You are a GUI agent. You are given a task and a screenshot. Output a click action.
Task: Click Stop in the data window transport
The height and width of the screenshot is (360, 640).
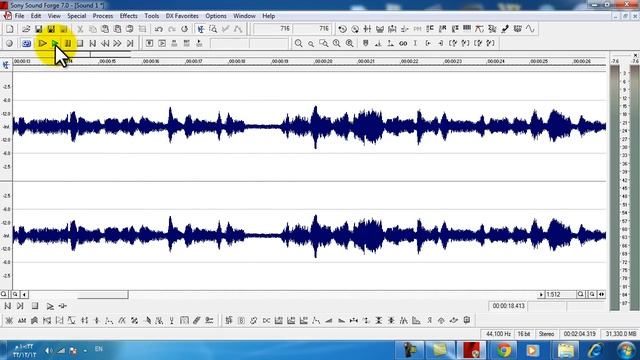coord(35,306)
